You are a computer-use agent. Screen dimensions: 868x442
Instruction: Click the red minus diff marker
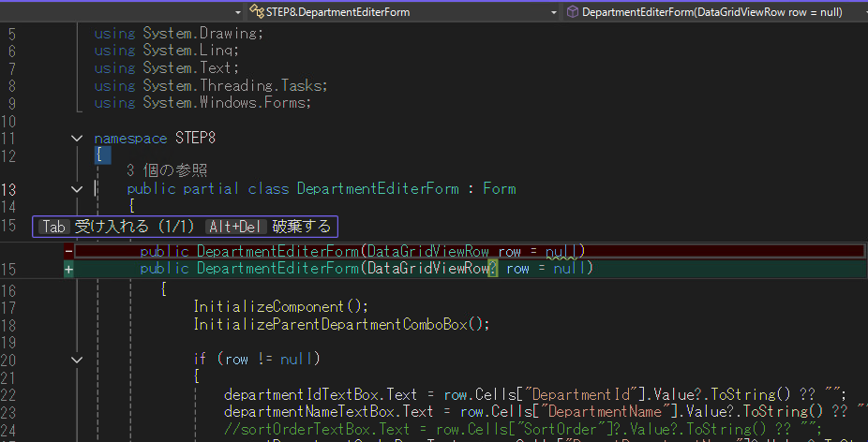(x=68, y=251)
